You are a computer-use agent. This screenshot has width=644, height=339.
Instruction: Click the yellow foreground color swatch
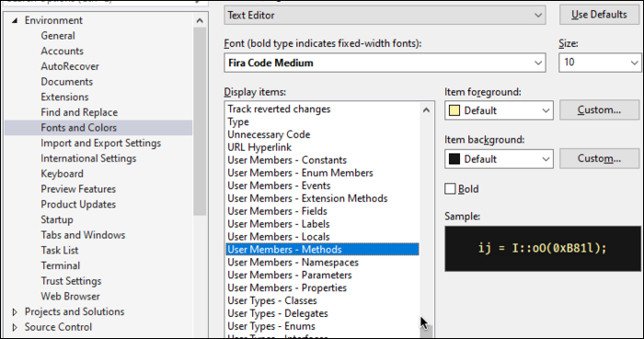tap(454, 110)
